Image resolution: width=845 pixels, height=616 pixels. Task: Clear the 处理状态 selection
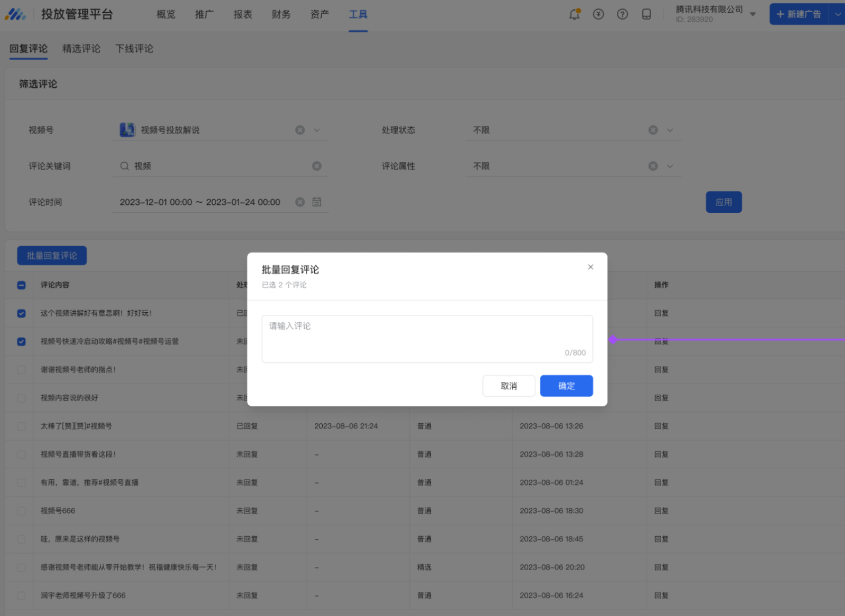(x=653, y=130)
